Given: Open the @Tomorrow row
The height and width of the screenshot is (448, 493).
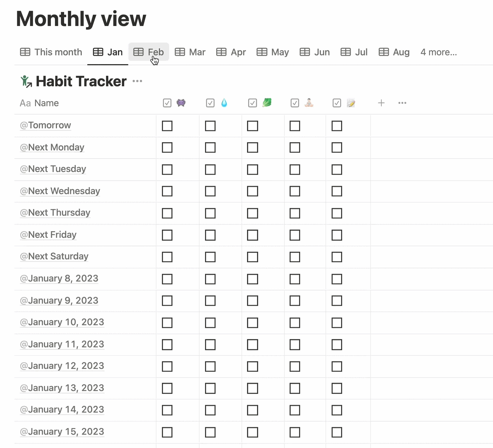Looking at the screenshot, I should (45, 125).
